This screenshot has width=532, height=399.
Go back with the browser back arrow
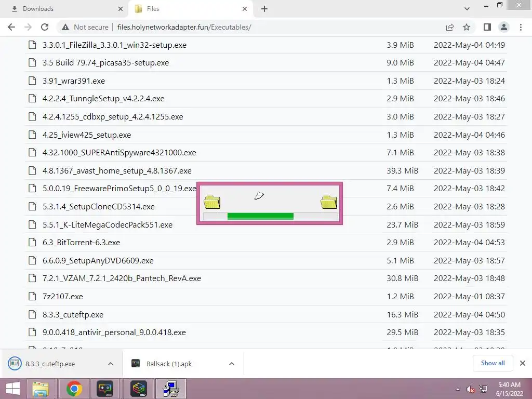click(x=11, y=27)
